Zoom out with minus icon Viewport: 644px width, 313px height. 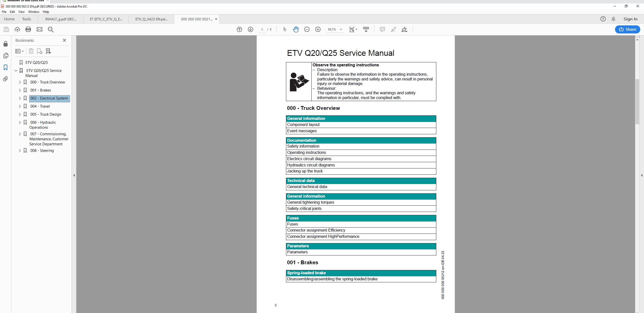click(x=307, y=29)
